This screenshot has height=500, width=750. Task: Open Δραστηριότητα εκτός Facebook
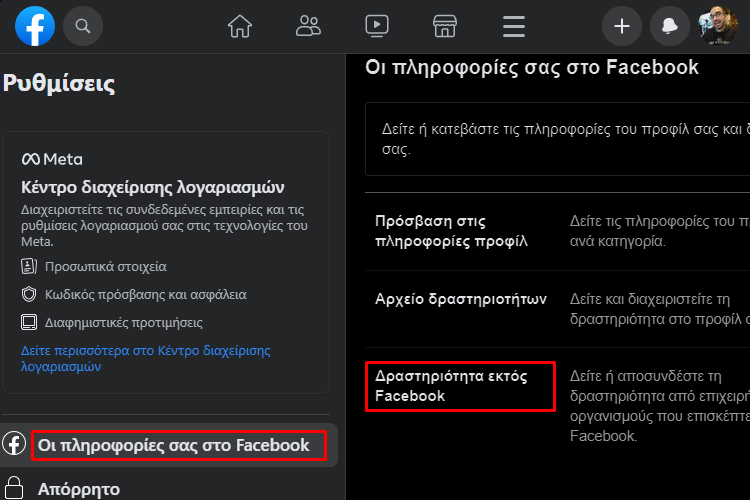451,386
